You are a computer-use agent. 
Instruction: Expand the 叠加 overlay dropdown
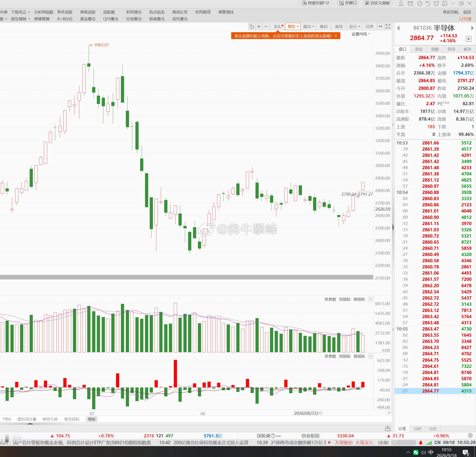(x=308, y=26)
